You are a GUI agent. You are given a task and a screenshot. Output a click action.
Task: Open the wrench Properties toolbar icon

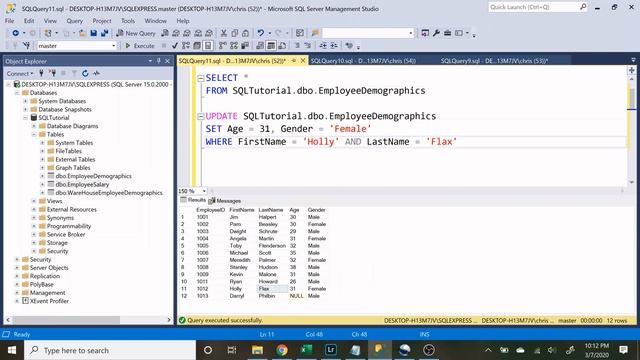pos(436,33)
